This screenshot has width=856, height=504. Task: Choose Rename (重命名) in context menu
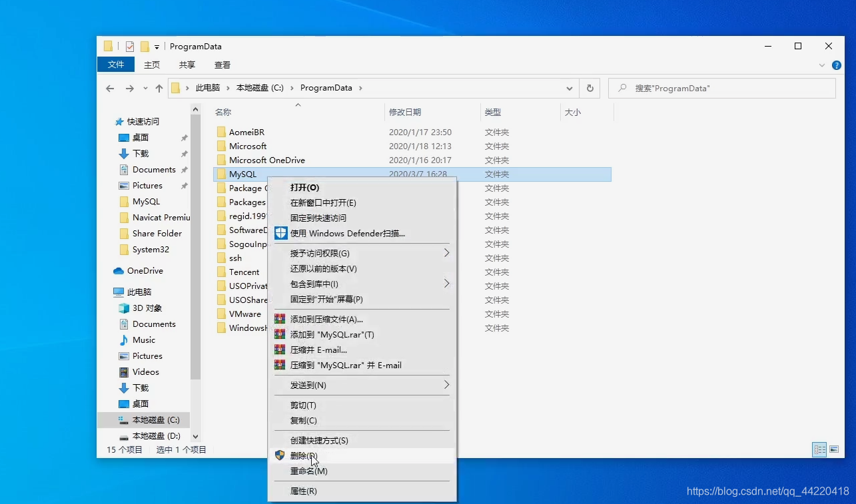(x=362, y=471)
